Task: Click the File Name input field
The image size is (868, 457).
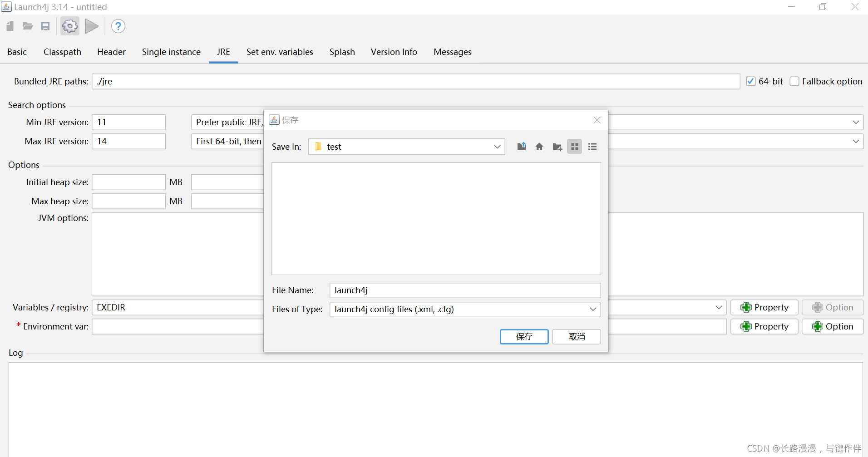Action: point(465,290)
